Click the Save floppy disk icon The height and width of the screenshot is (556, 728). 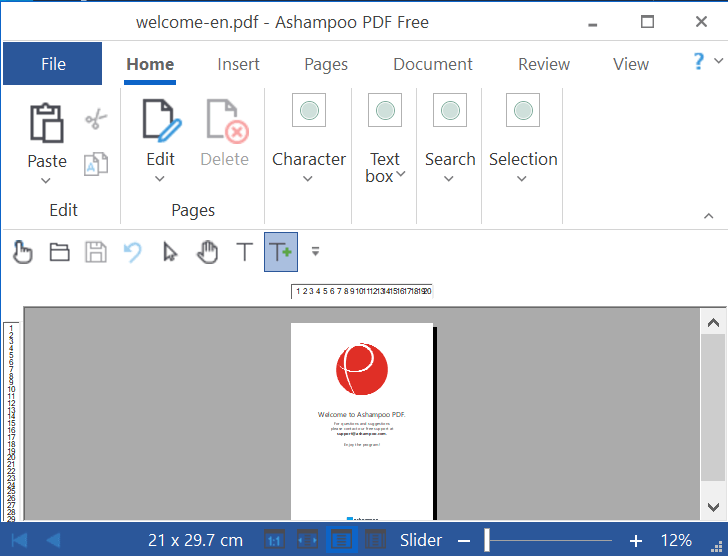click(96, 252)
